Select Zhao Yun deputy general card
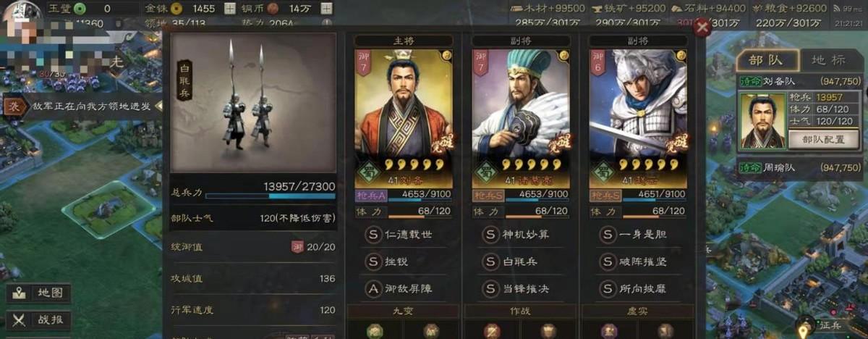The image size is (868, 339). pyautogui.click(x=638, y=119)
